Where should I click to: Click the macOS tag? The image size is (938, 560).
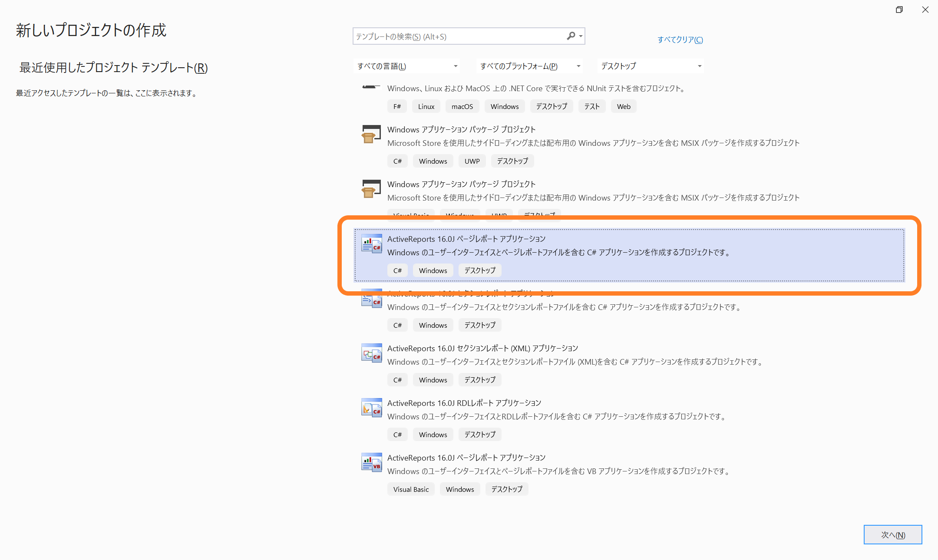[x=462, y=106]
